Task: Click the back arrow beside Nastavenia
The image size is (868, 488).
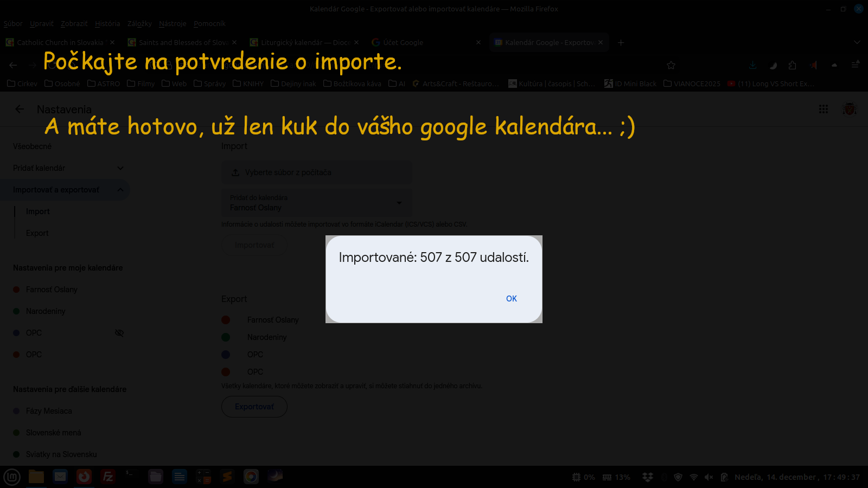Action: point(20,109)
